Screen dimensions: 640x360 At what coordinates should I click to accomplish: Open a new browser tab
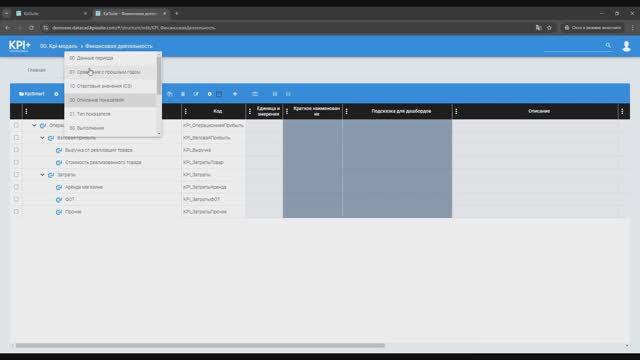(x=176, y=13)
